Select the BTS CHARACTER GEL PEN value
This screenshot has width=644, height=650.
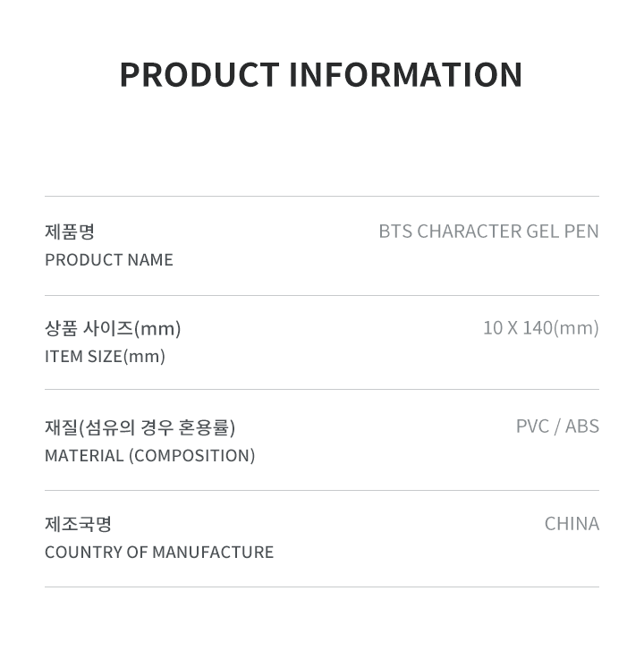(489, 232)
